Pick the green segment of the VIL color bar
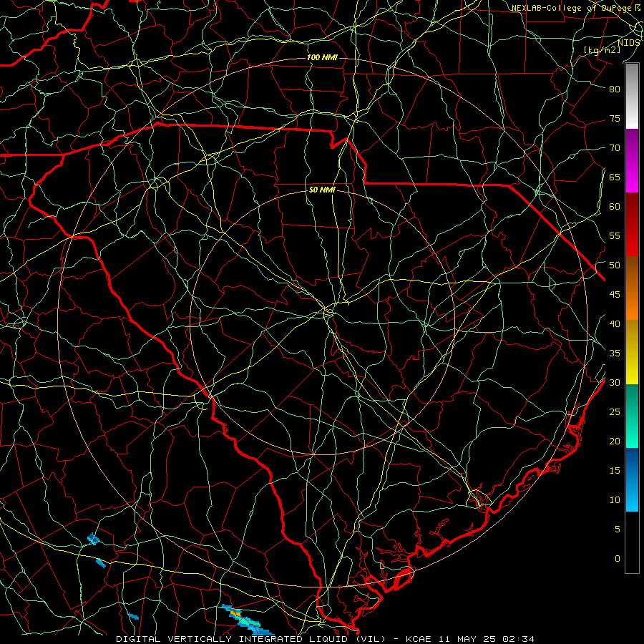 (x=632, y=416)
